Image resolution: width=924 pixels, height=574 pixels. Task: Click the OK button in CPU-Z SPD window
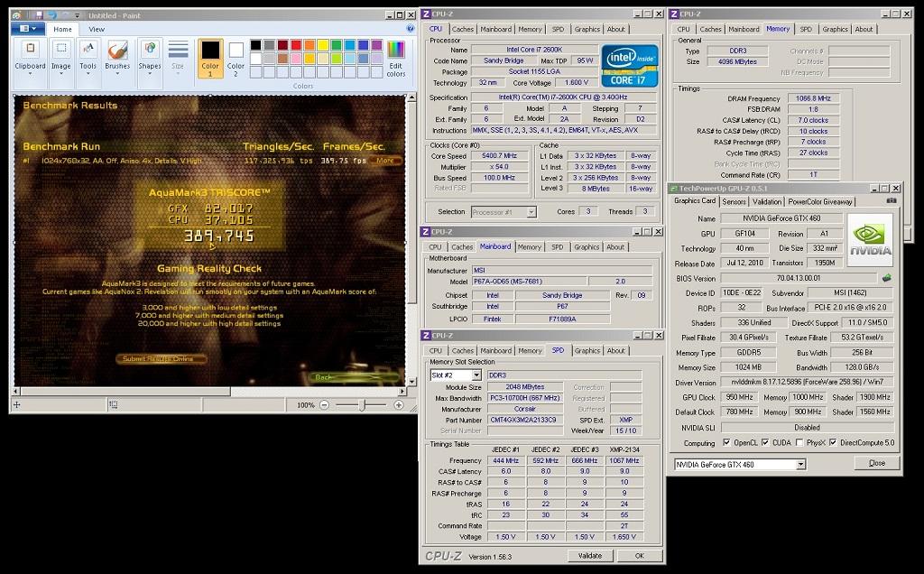(640, 556)
